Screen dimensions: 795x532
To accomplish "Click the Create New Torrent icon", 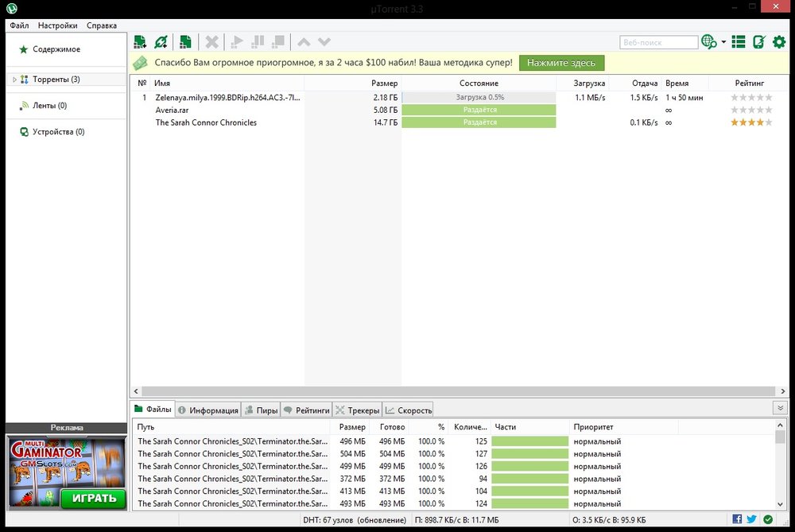I will coord(184,42).
